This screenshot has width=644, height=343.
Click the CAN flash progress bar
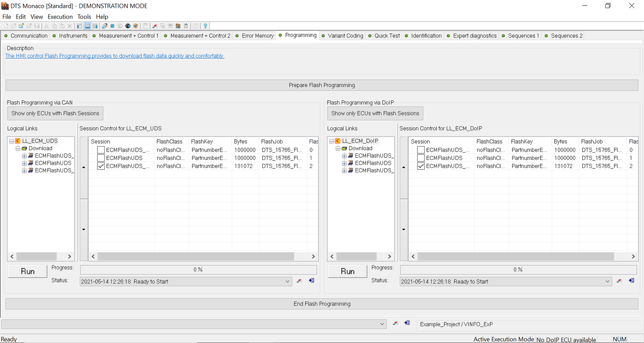coord(198,269)
